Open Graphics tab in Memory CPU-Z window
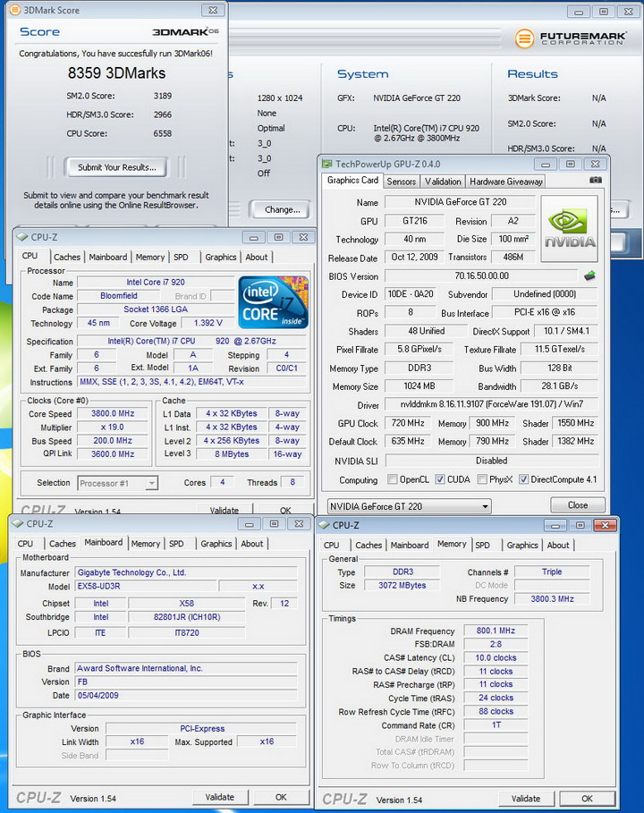The image size is (644, 813). pos(522,545)
